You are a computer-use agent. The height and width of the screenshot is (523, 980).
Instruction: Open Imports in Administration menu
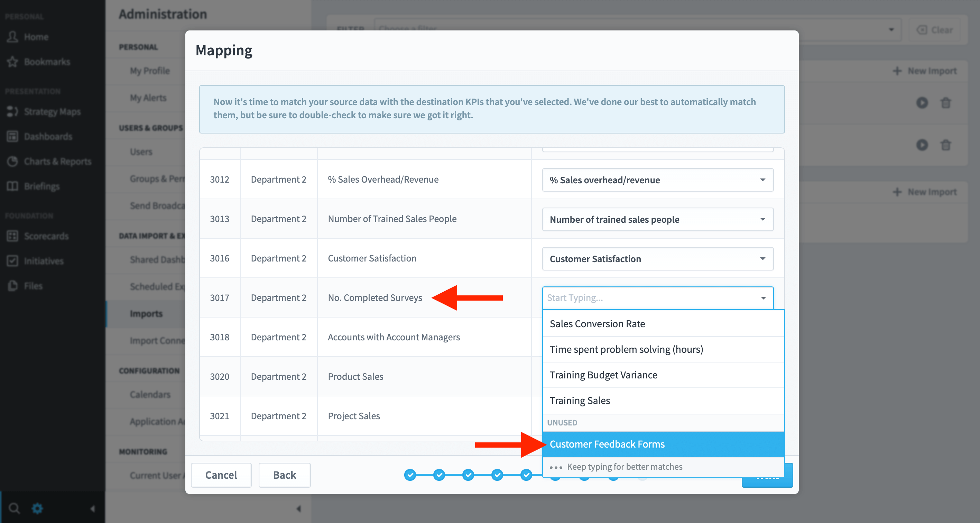(146, 314)
